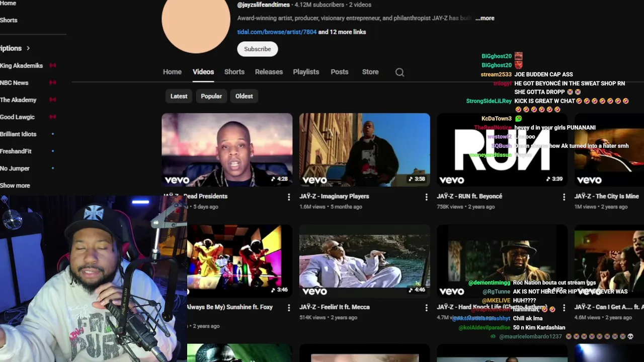This screenshot has width=644, height=362.
Task: Open the tidal.com/browse/artist/7804 link
Action: click(277, 32)
